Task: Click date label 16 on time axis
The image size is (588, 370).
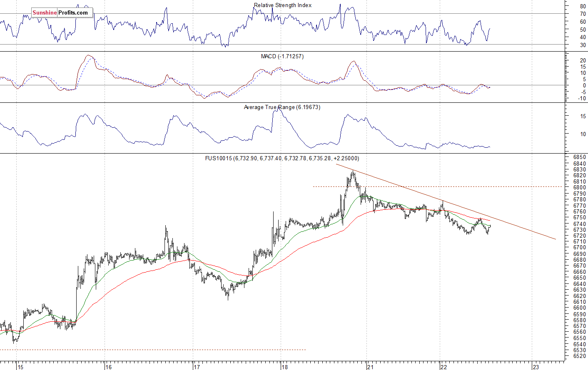Action: coord(108,367)
